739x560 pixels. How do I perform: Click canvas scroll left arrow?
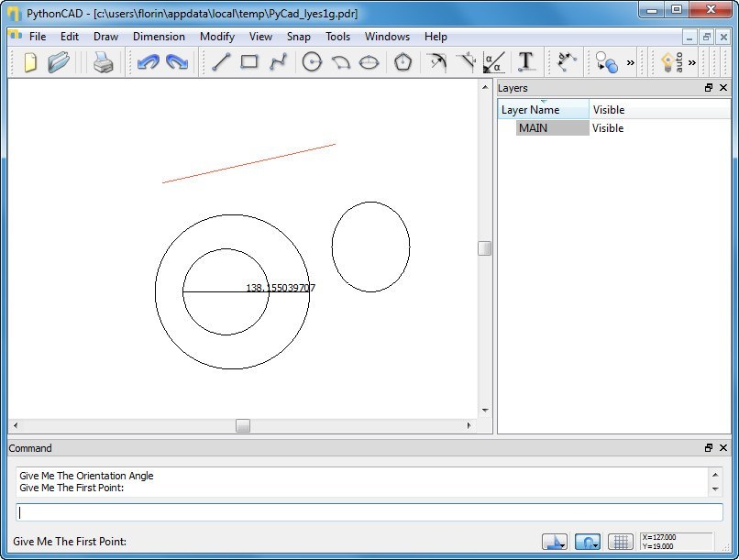tap(16, 426)
